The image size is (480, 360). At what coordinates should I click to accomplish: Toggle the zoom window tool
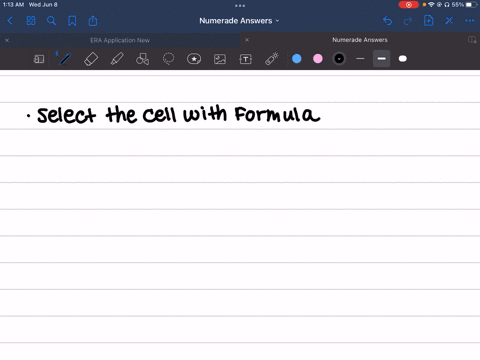(x=39, y=59)
